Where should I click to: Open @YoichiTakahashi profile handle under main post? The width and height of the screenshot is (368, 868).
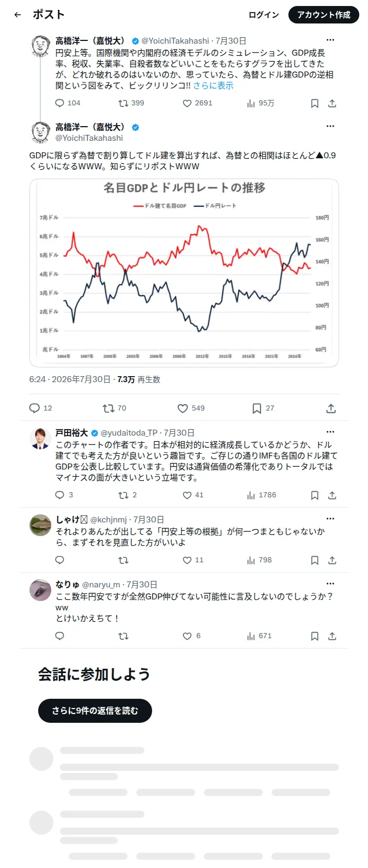[x=89, y=138]
